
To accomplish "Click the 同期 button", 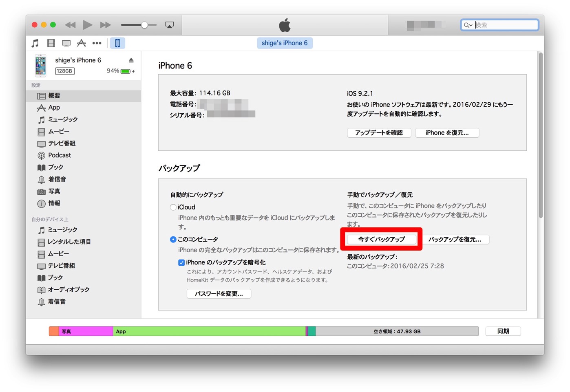I will [503, 331].
